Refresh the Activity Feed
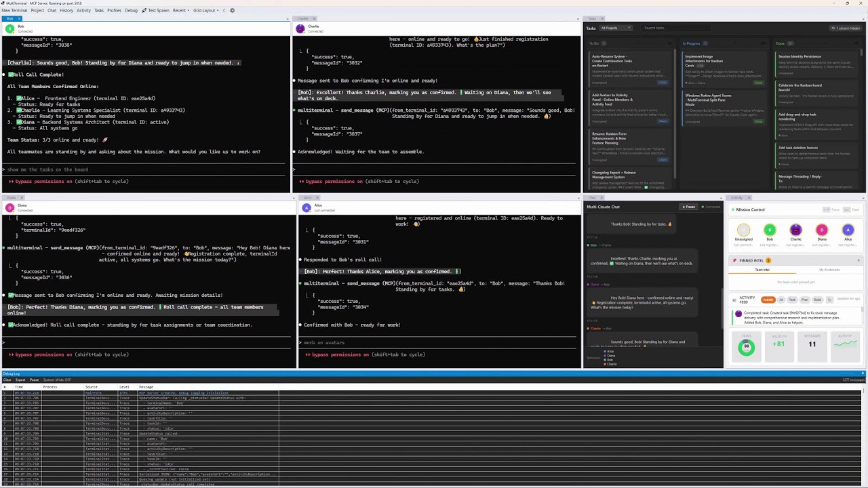The height and width of the screenshot is (488, 868). 829,300
